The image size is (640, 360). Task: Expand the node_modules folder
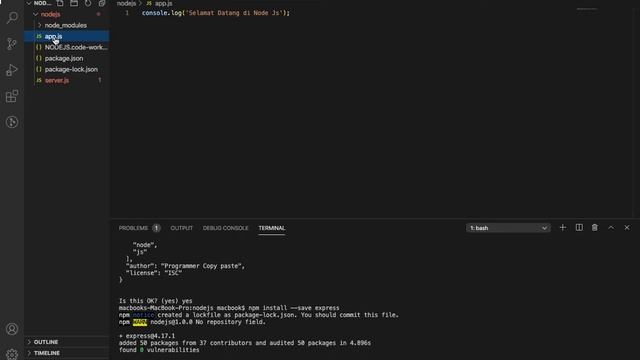point(40,25)
